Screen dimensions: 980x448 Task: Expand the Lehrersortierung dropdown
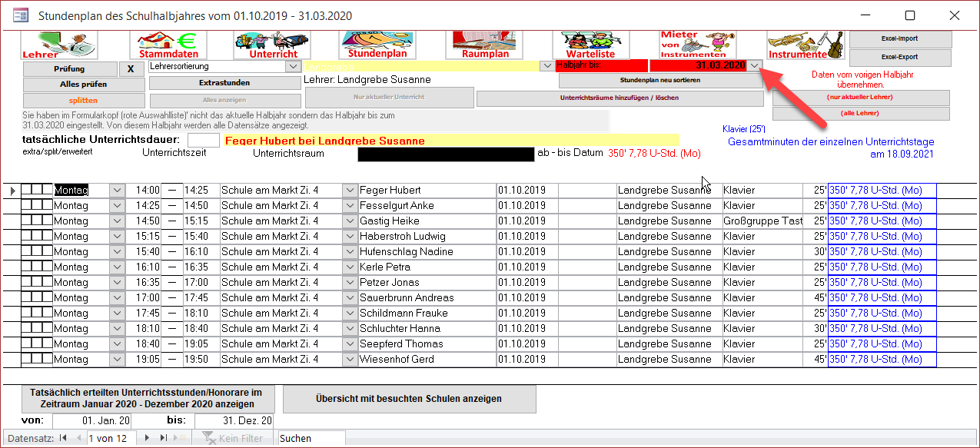click(292, 67)
